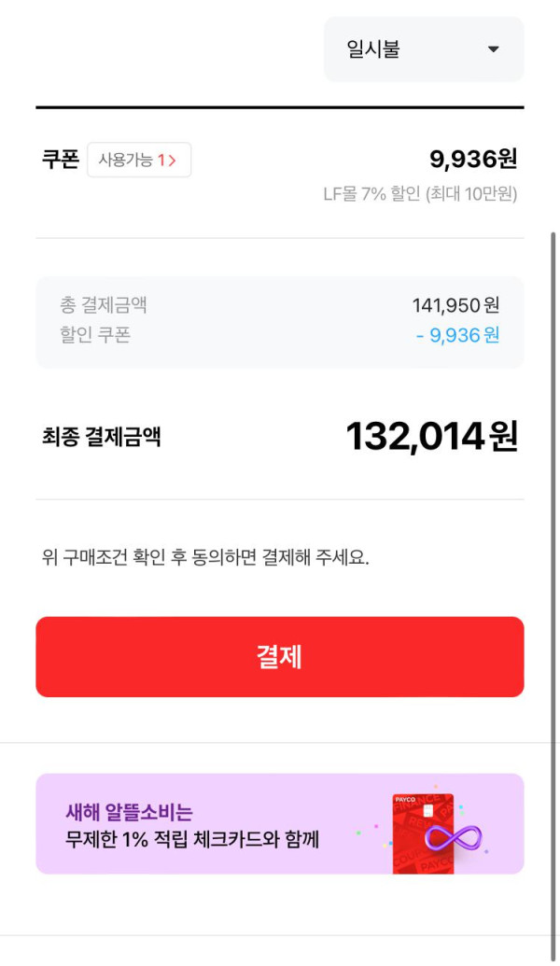Click the 9,936원 coupon amount
560x966 pixels.
(473, 159)
